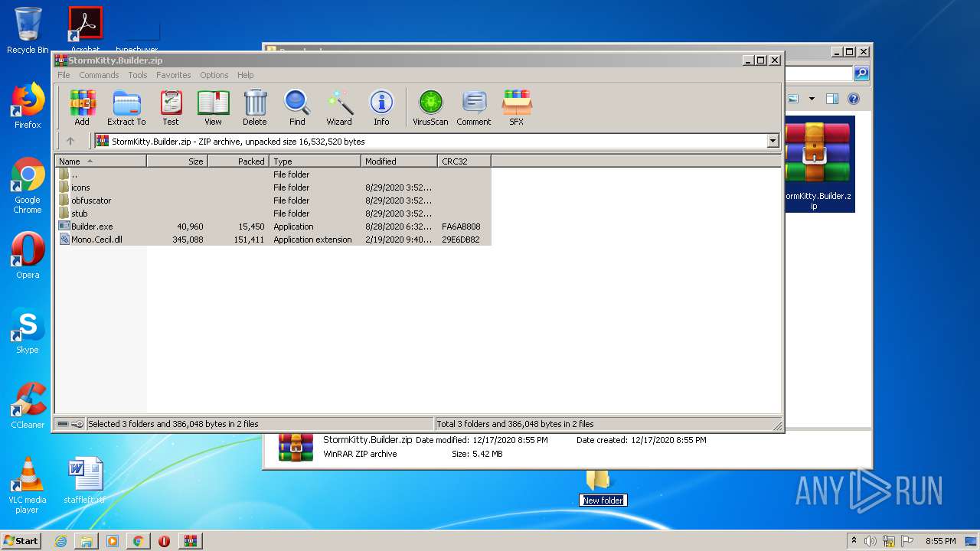Select the Skype desktop shortcut
The width and height of the screenshot is (980, 551).
click(x=28, y=331)
